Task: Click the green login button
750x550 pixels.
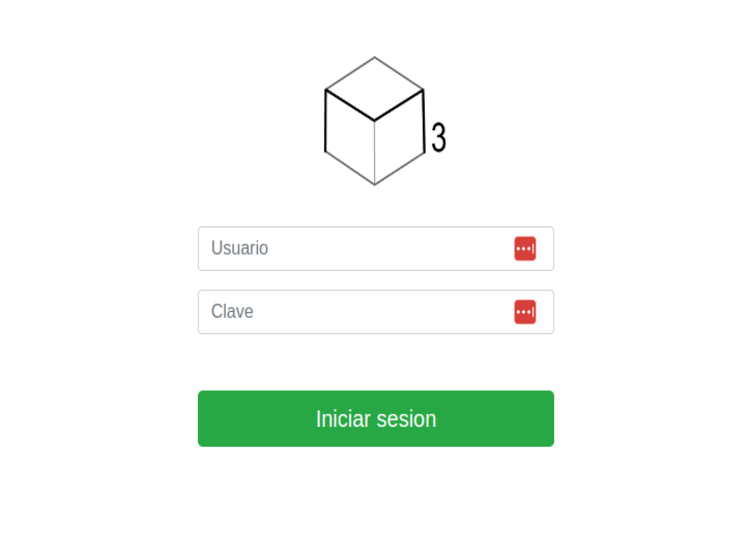Action: (376, 419)
